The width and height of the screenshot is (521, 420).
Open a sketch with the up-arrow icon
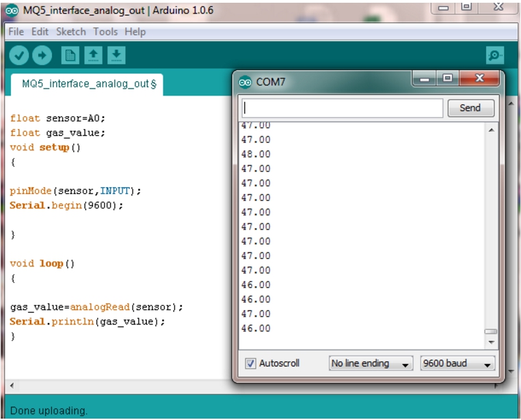tap(94, 55)
